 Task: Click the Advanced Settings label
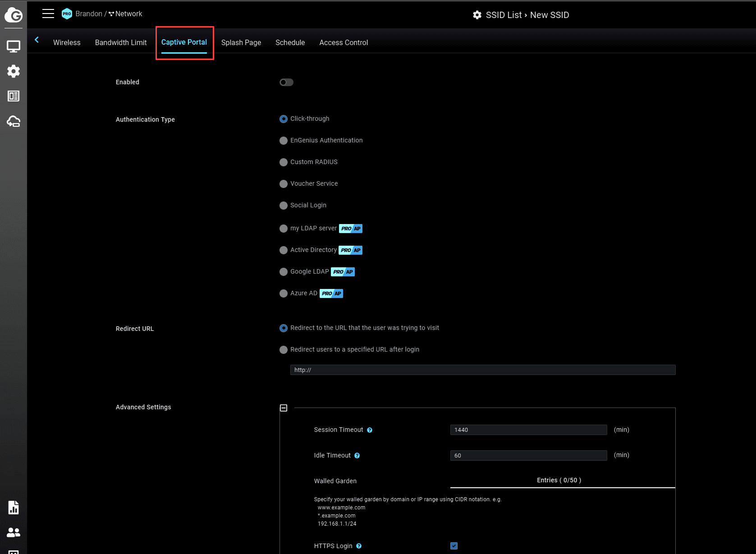(x=143, y=407)
